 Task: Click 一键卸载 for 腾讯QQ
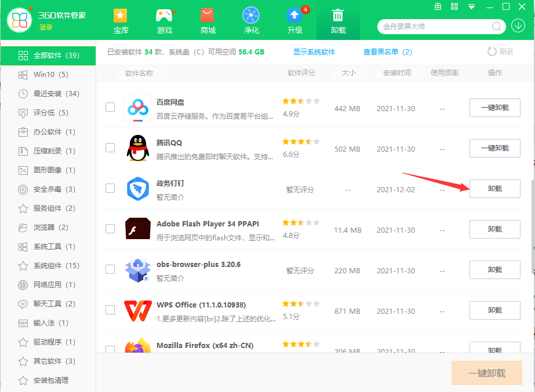495,148
